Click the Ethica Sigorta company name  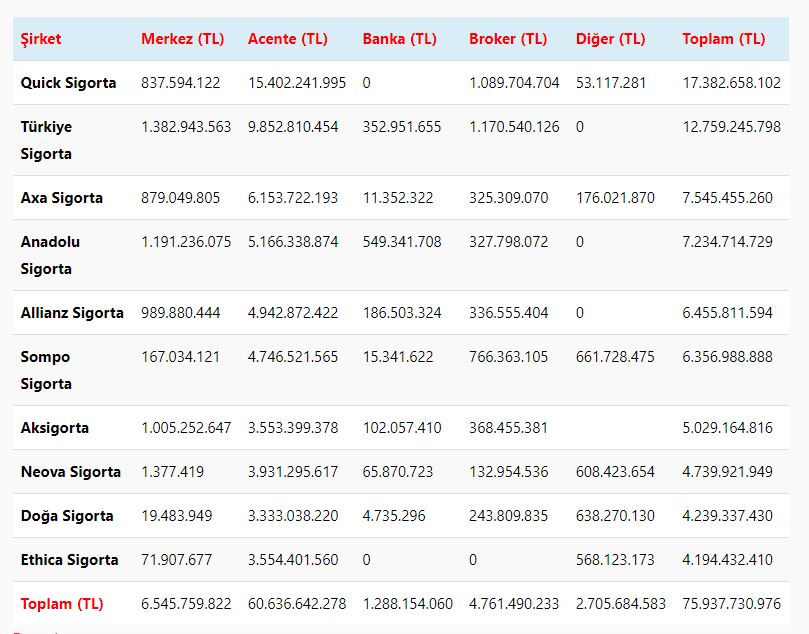click(69, 560)
